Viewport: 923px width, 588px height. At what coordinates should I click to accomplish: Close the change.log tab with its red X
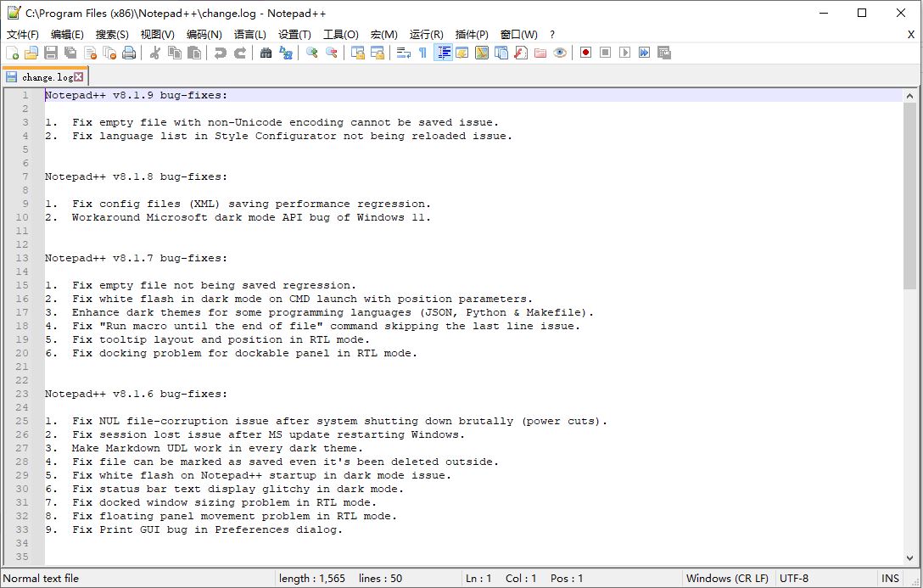coord(79,77)
